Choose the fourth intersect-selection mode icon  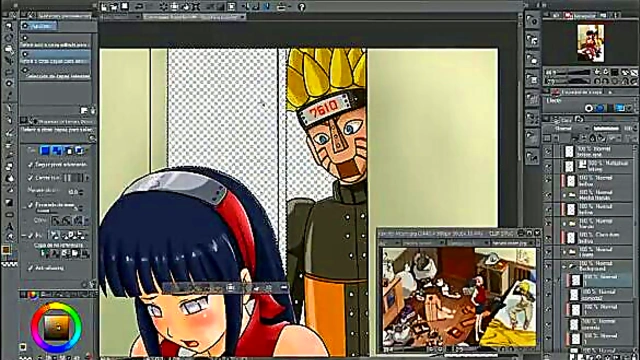pyautogui.click(x=80, y=151)
